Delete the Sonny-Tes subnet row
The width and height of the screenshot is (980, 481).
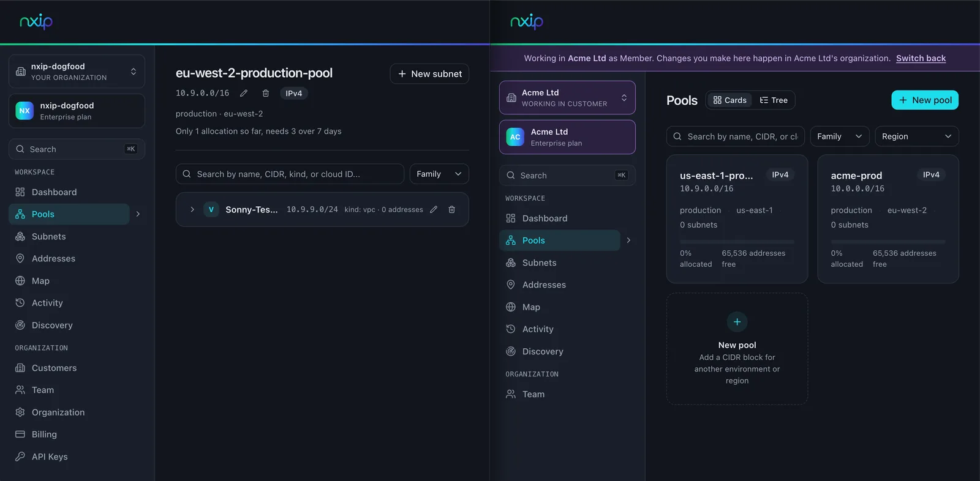coord(452,209)
